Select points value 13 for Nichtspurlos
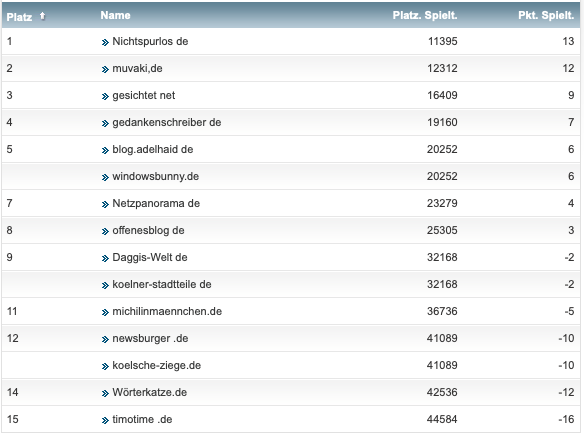 [x=568, y=41]
